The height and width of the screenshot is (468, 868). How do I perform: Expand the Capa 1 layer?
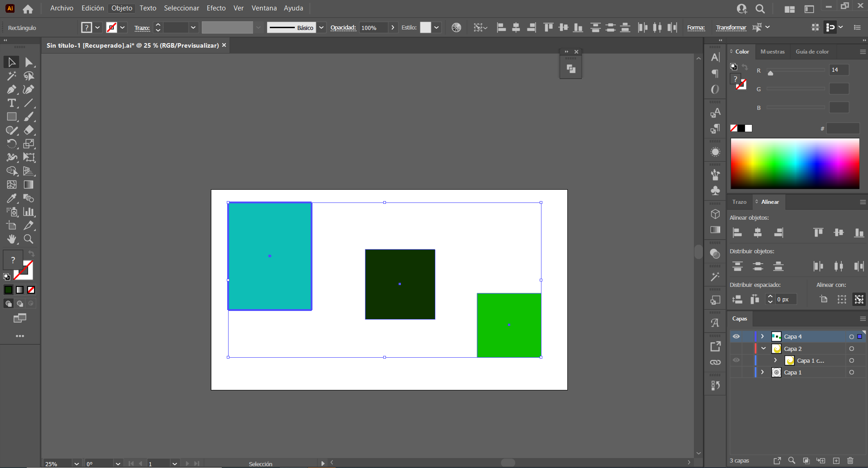pyautogui.click(x=762, y=372)
